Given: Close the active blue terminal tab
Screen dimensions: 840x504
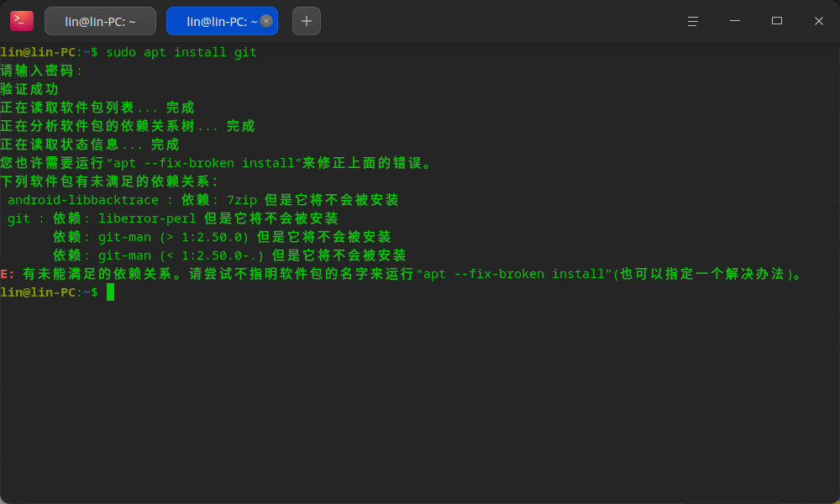Looking at the screenshot, I should (x=266, y=21).
